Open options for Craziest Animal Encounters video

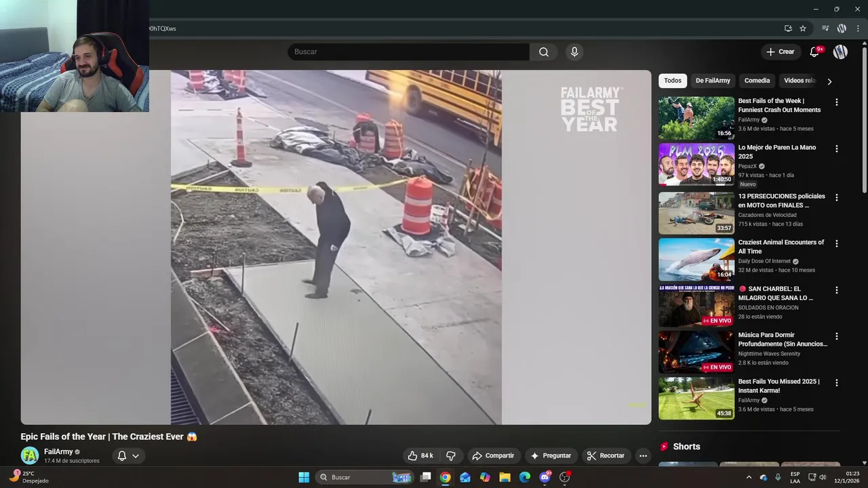click(x=836, y=243)
